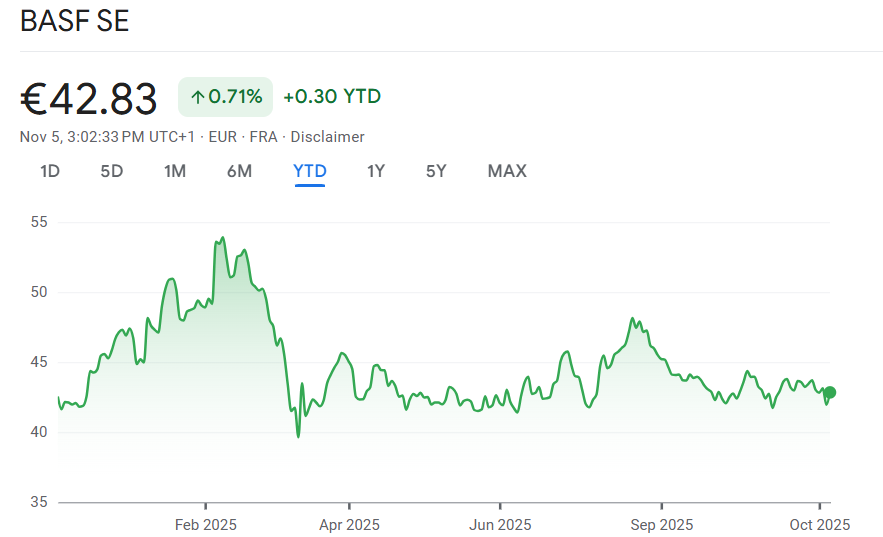Click the green endpoint dot on chart
883x537 pixels.
[830, 393]
